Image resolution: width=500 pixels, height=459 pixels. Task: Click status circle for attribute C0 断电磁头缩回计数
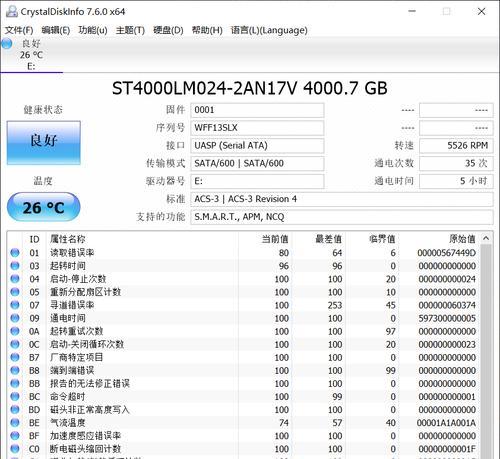[15, 449]
